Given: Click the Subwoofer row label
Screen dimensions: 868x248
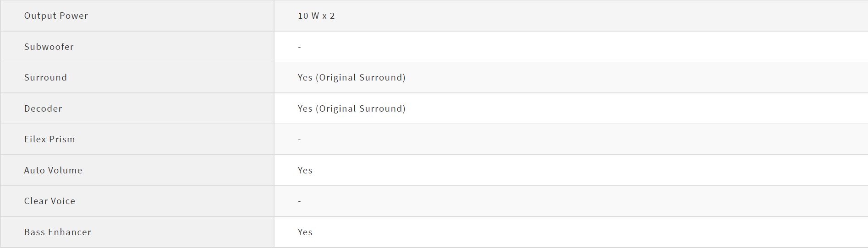Looking at the screenshot, I should (49, 47).
